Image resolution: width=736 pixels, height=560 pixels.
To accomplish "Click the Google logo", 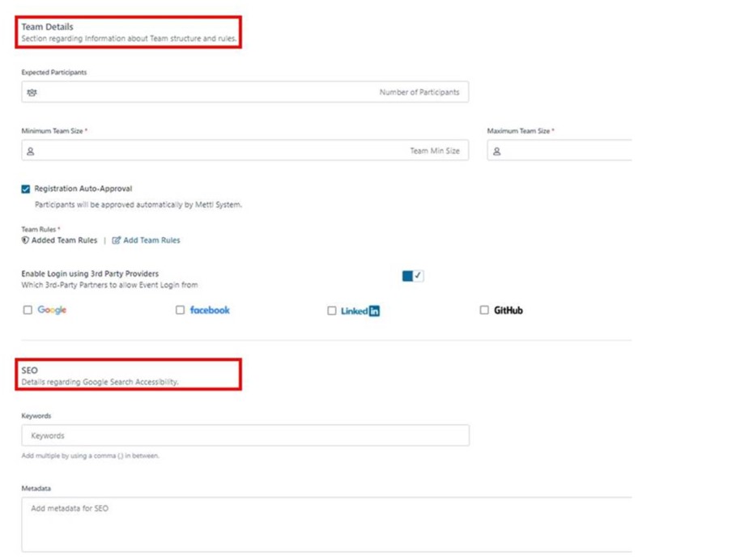I will 52,310.
